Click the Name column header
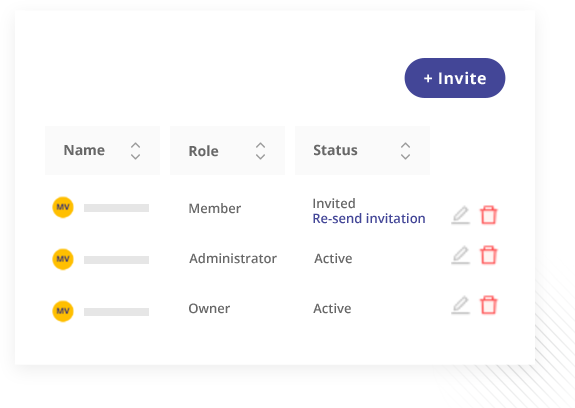The height and width of the screenshot is (408, 575). (x=103, y=150)
